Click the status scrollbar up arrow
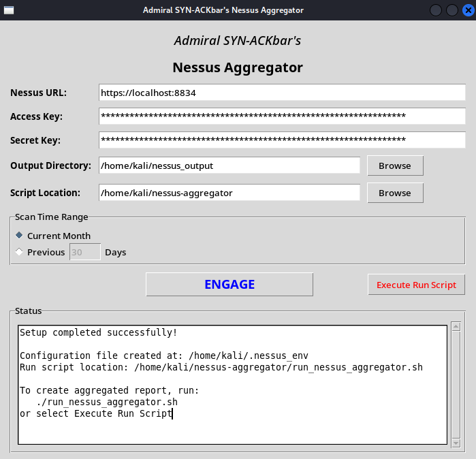 [x=456, y=327]
